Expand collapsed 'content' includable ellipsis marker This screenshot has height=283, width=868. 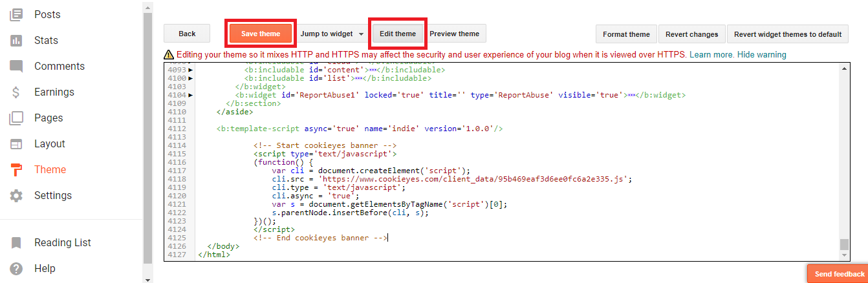(374, 69)
